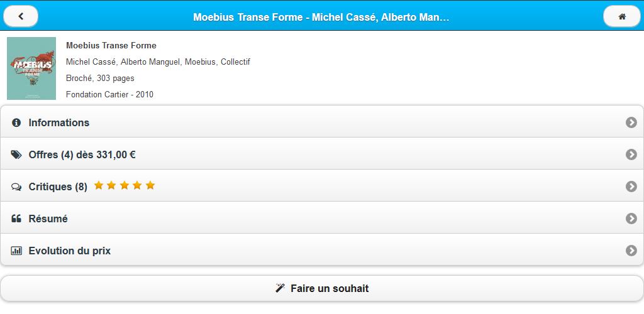644x314 pixels.
Task: Click the Evolution du prix chart icon
Action: point(16,251)
